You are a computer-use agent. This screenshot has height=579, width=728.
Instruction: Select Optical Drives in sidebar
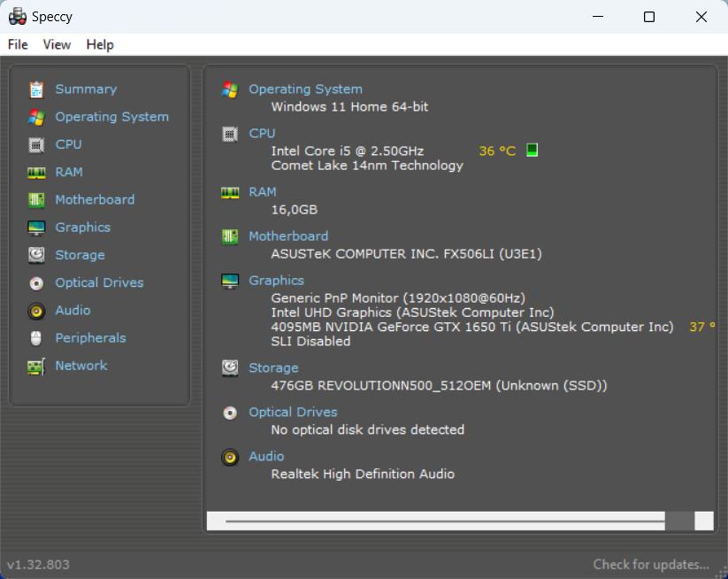(99, 282)
